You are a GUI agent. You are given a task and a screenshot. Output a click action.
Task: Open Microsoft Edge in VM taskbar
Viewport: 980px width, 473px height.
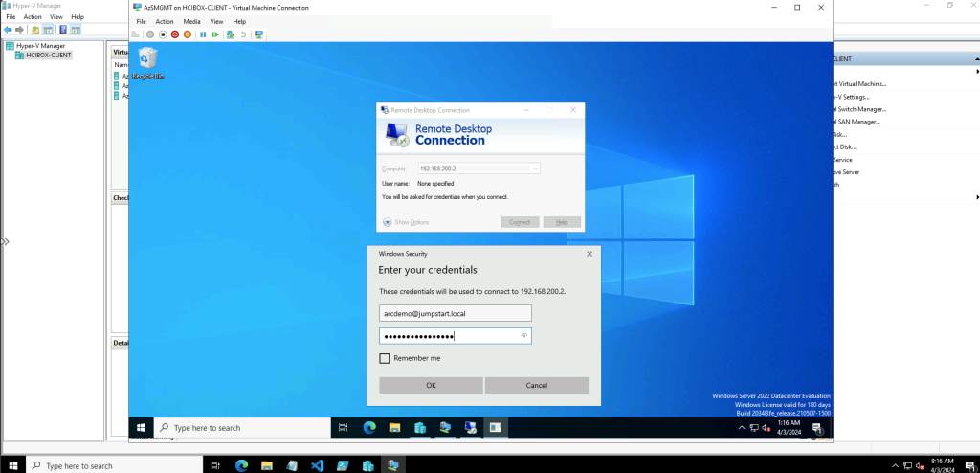point(369,428)
